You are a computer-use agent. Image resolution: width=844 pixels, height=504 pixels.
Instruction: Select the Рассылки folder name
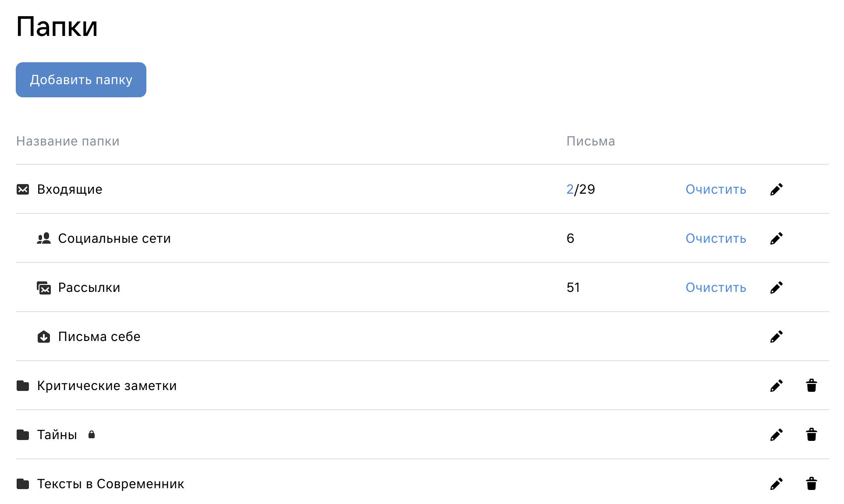[89, 287]
